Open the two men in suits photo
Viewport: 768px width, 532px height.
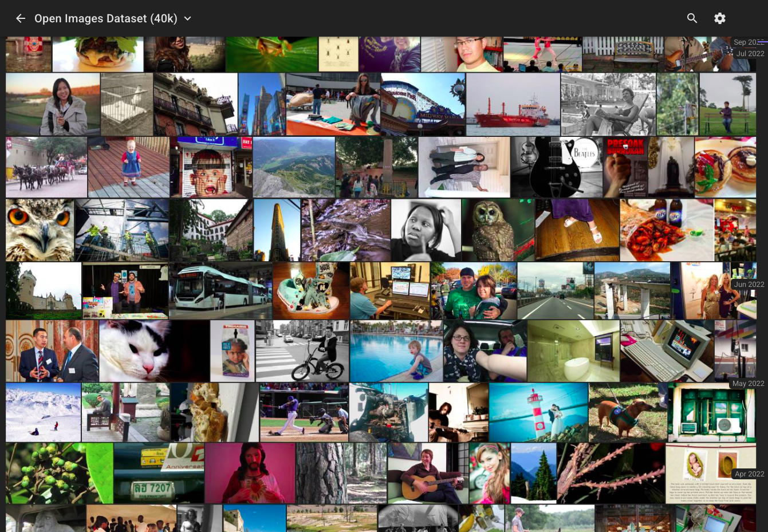click(52, 351)
